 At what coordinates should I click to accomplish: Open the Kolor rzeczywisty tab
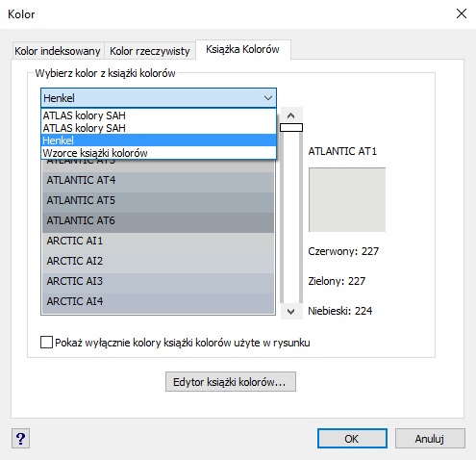coord(150,51)
